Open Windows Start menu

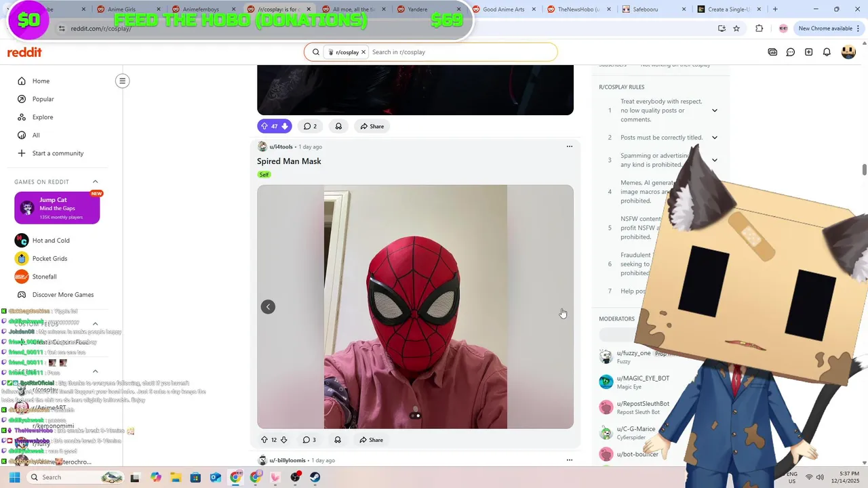click(14, 477)
